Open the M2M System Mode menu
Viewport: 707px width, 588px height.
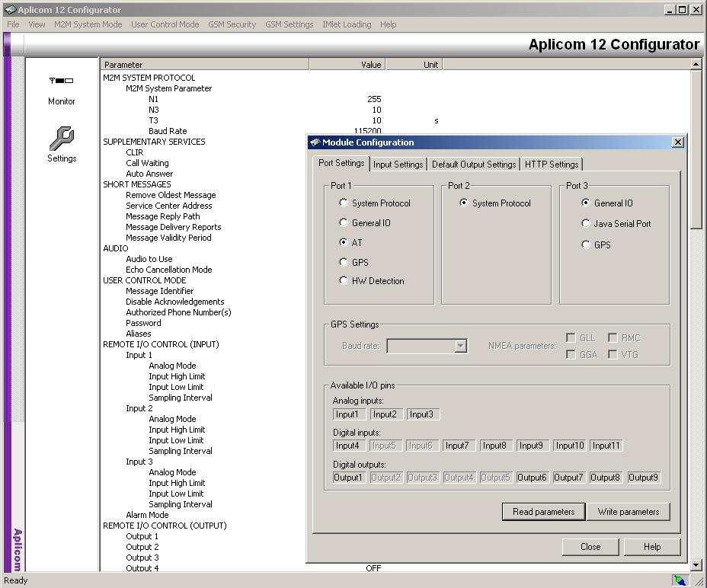88,24
